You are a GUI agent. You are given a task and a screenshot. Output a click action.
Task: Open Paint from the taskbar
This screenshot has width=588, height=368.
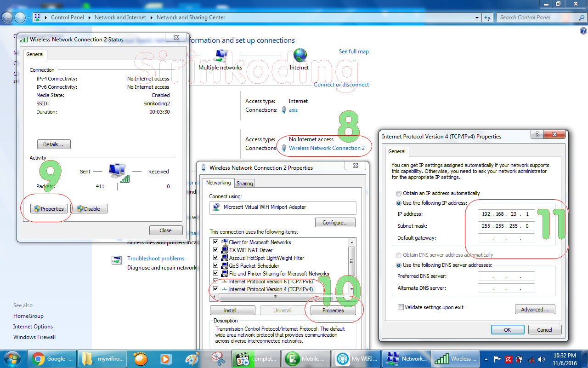191,359
